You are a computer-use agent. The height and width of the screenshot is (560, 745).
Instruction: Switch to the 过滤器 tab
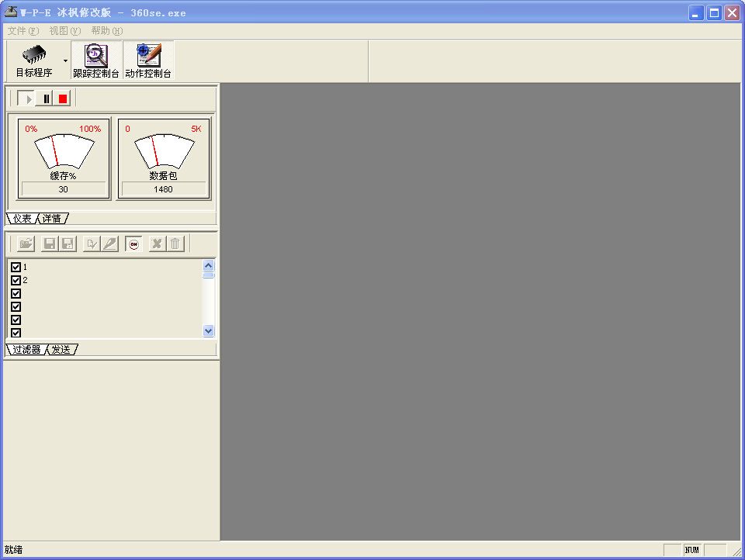point(26,350)
